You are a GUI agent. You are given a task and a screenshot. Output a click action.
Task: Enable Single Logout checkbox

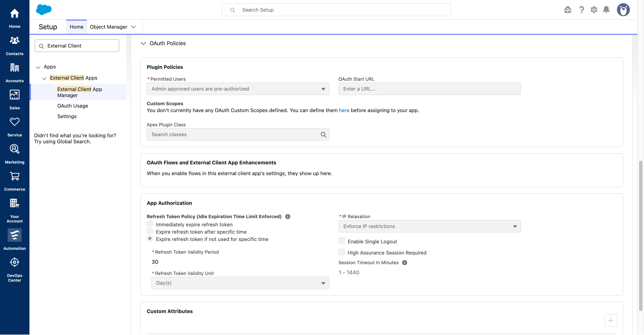341,241
